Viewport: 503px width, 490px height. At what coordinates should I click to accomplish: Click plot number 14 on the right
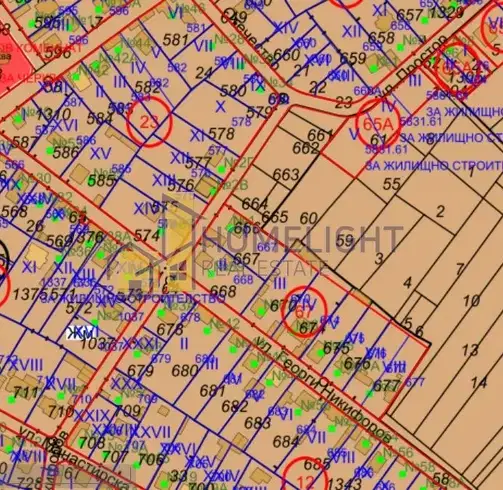479,383
